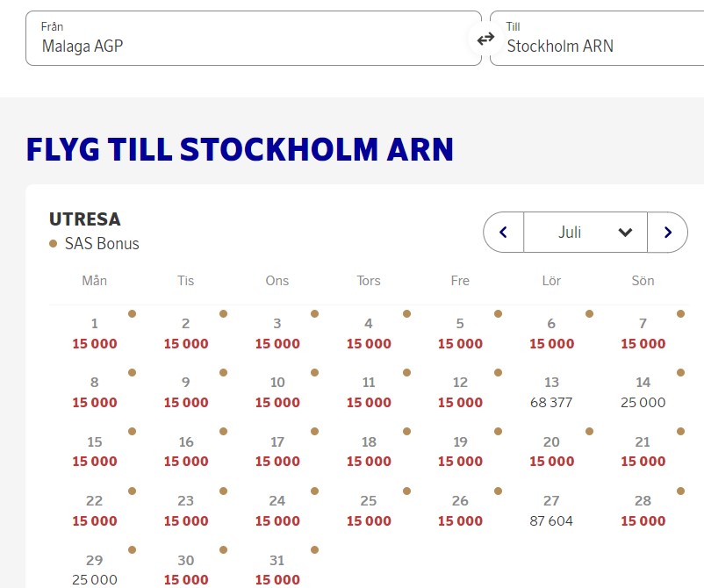Pick July 14 priced 25 000
Screen dimensions: 704x588
coord(643,392)
